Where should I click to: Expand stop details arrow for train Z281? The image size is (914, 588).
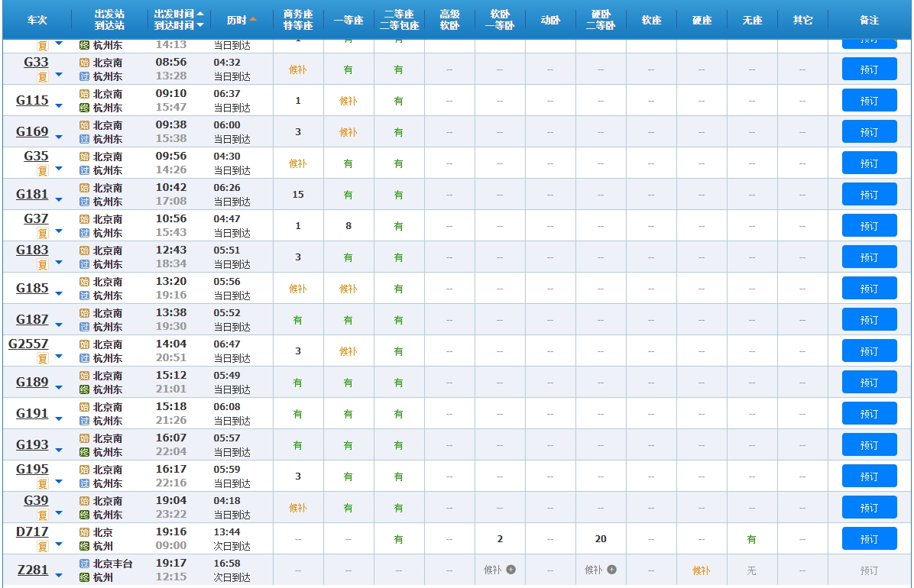coord(59,575)
